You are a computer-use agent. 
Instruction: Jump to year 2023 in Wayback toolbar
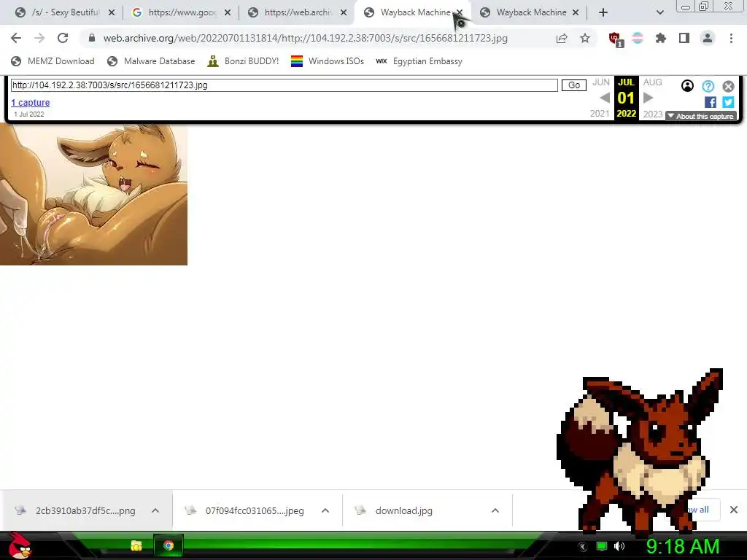[x=652, y=114]
